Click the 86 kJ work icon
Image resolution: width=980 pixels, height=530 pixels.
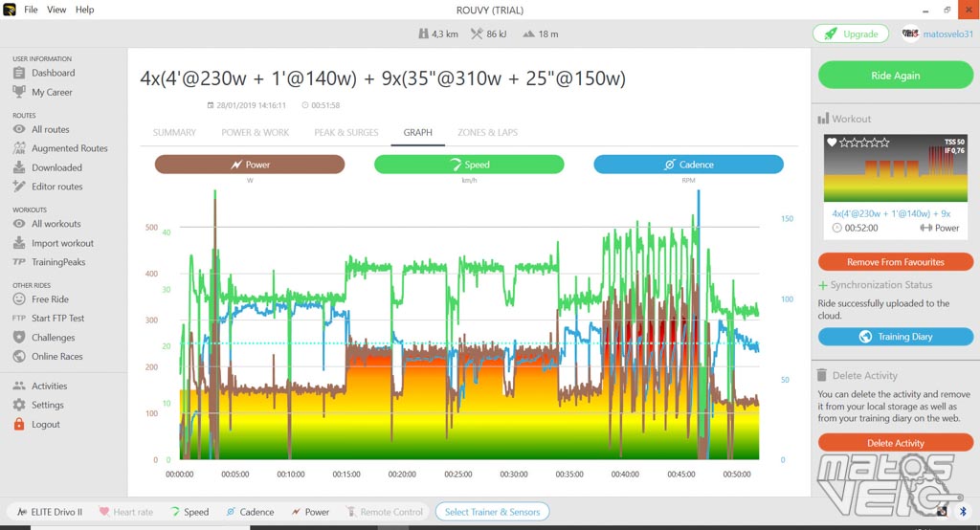pyautogui.click(x=477, y=33)
